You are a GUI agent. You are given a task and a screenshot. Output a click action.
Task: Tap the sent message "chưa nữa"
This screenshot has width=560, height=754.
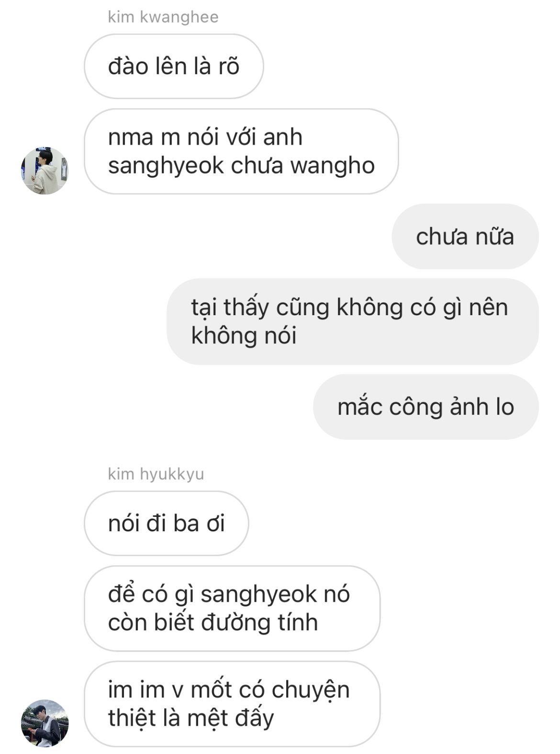[x=465, y=236]
